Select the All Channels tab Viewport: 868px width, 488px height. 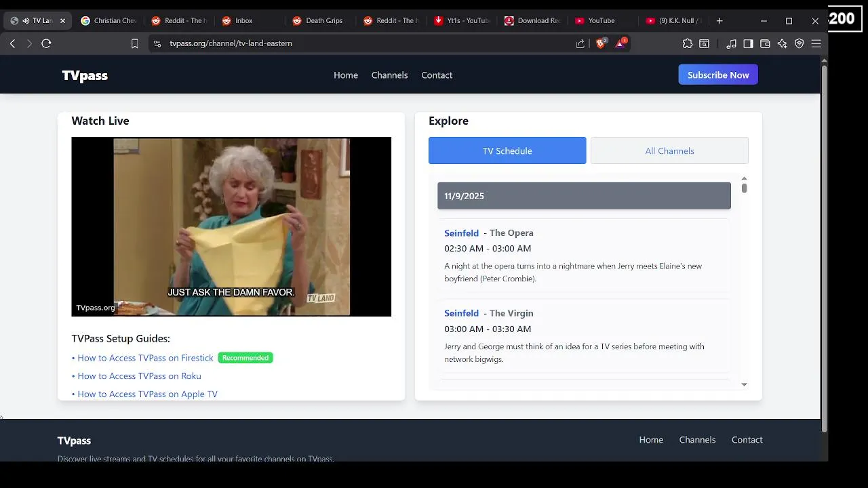pos(669,150)
